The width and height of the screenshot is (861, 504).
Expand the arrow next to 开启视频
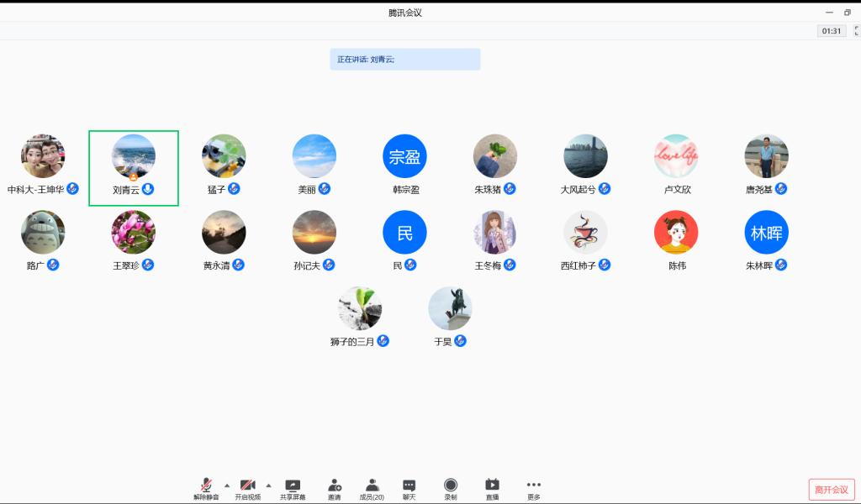[x=268, y=485]
